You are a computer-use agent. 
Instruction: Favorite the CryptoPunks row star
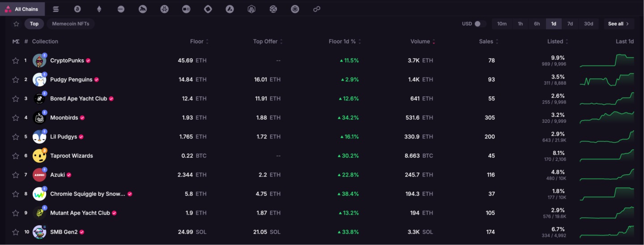coord(16,60)
